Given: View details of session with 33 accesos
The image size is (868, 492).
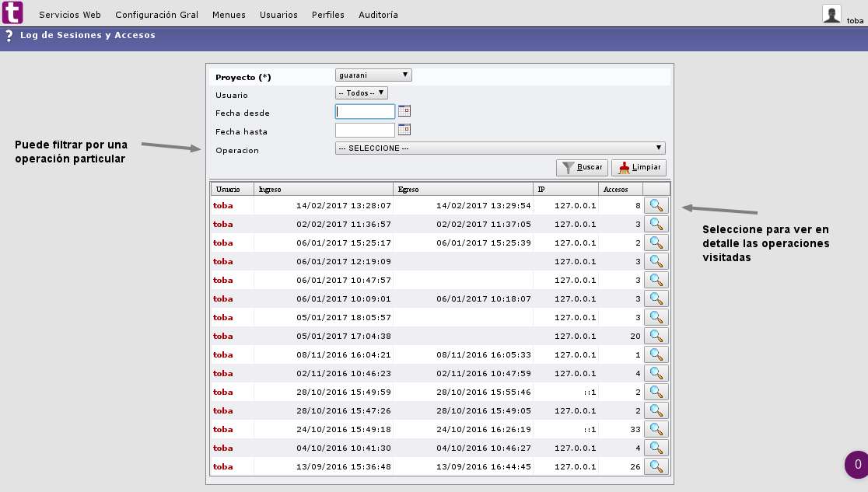Looking at the screenshot, I should click(656, 429).
